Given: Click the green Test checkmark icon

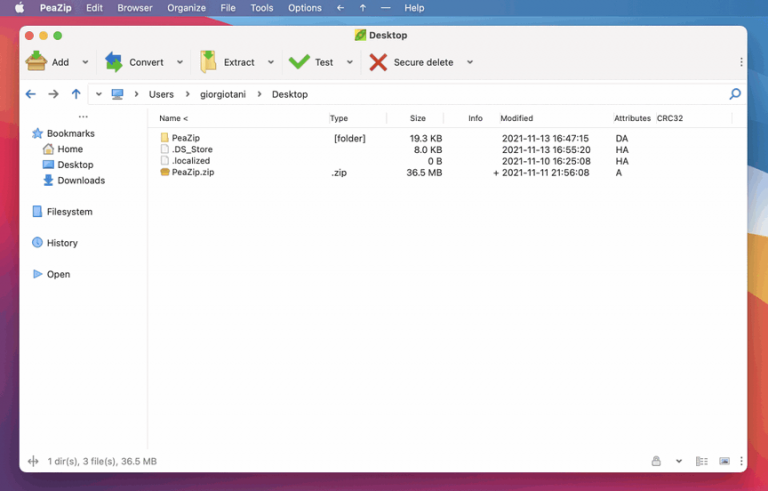Looking at the screenshot, I should point(299,62).
